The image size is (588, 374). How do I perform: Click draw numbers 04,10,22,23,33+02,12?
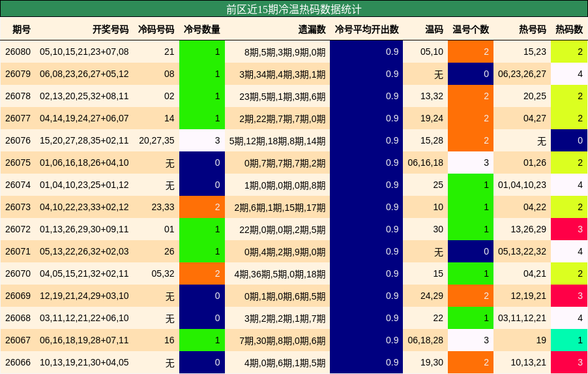(x=84, y=207)
